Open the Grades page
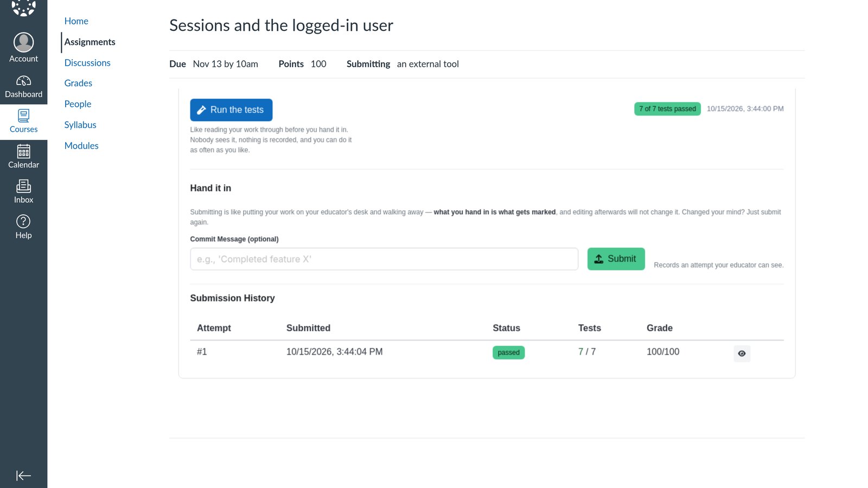Viewport: 868px width, 488px height. coord(78,83)
